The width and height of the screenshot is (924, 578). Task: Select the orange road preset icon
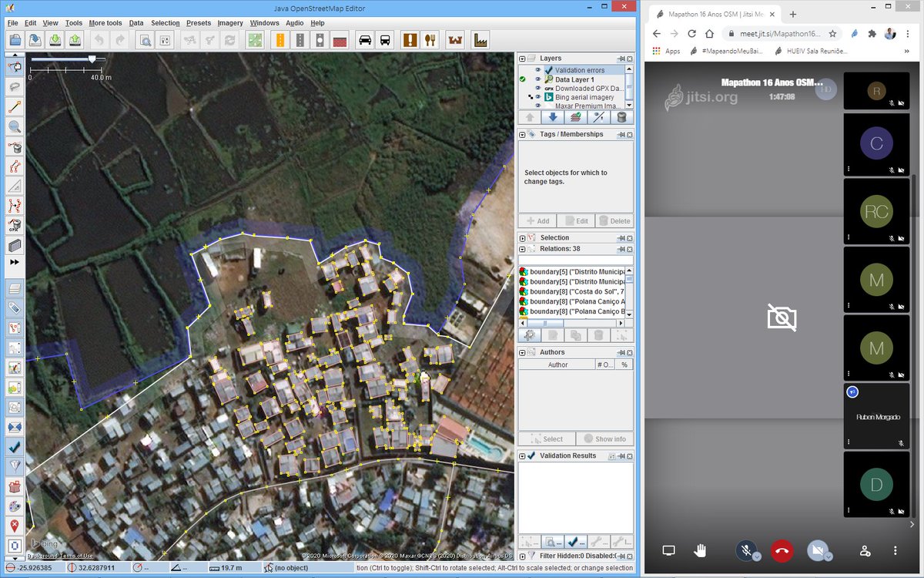(280, 40)
